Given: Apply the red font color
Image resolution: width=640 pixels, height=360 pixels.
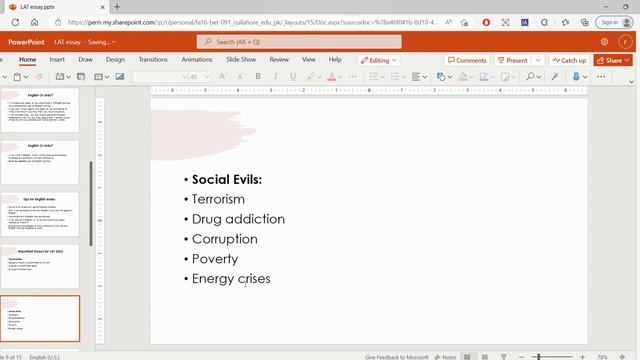Looking at the screenshot, I should pos(331,77).
